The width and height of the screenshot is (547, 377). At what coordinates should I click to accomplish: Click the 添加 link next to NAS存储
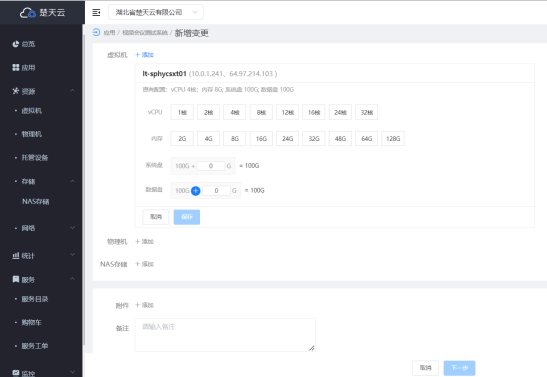point(144,264)
